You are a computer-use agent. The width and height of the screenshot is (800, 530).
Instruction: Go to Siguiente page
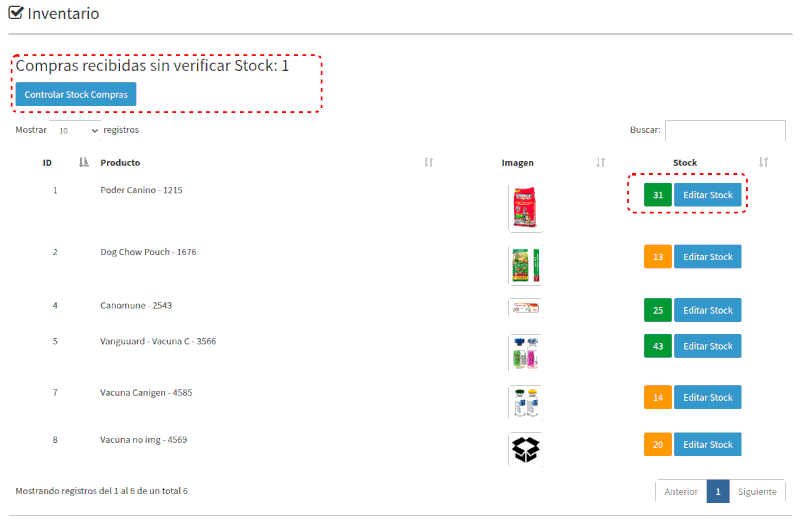tap(757, 491)
